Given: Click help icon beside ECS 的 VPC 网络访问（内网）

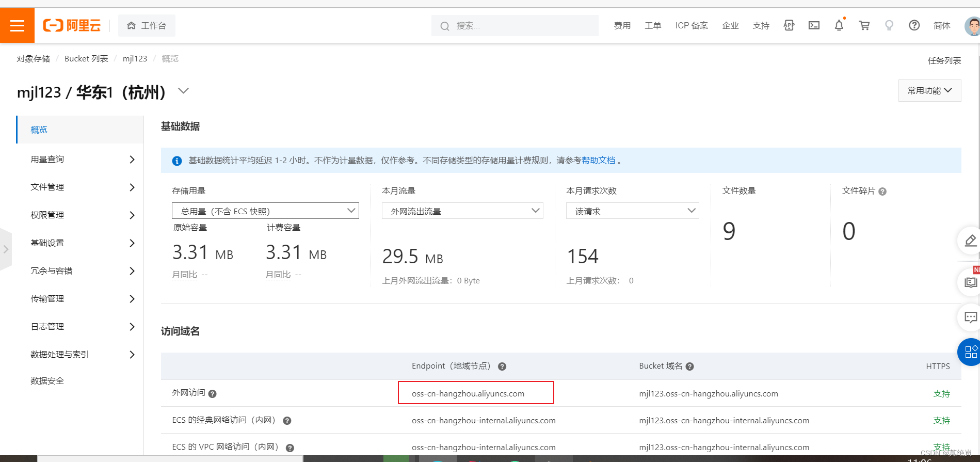Looking at the screenshot, I should (290, 448).
